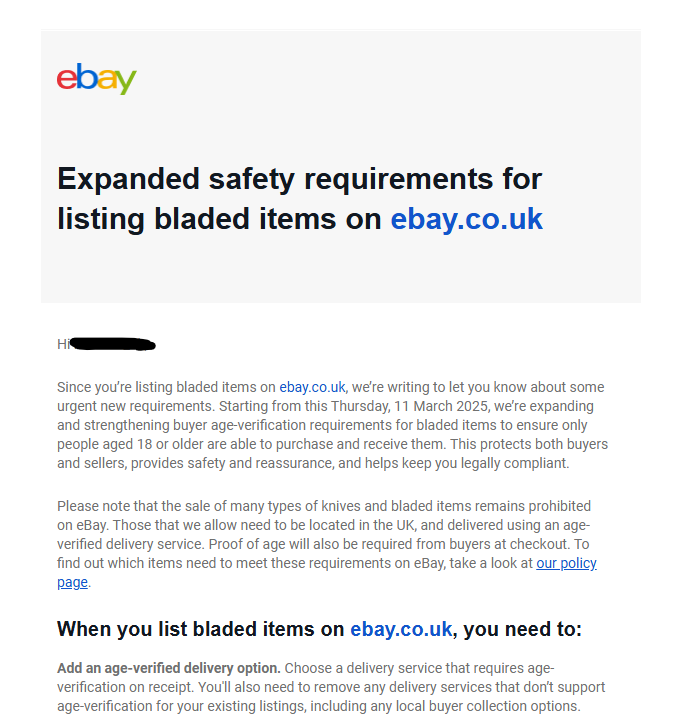Open ebay.co.uk link in the main heading
Viewport: 688px width, 714px height.
point(466,218)
